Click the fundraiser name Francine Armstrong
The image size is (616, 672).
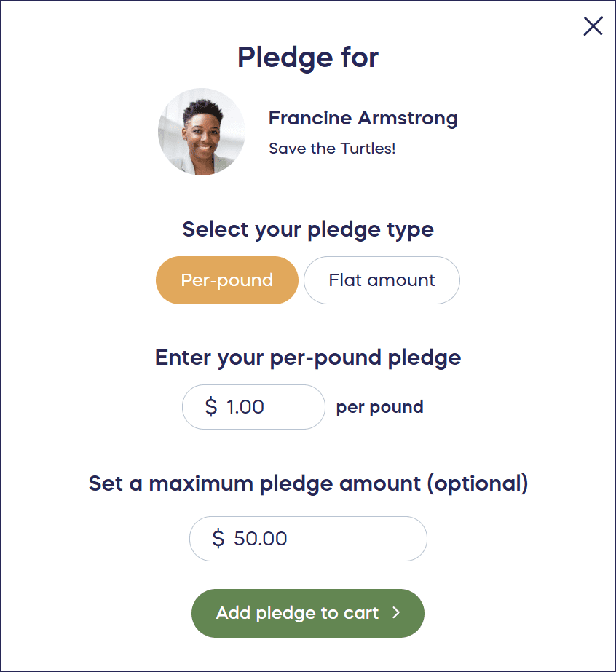click(362, 117)
